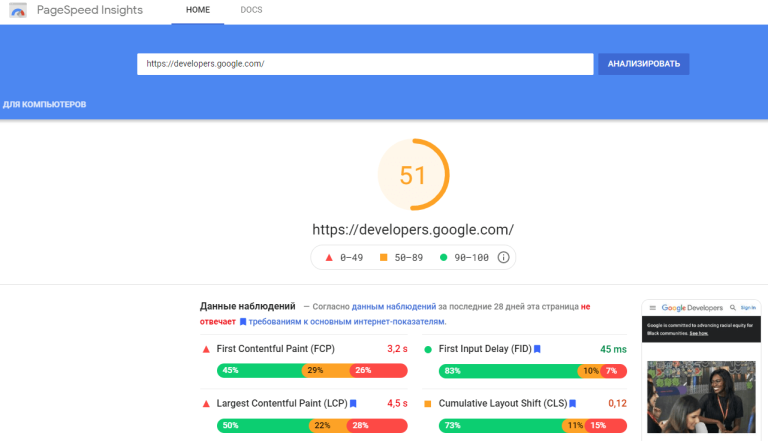Click the Google Developers logo in preview
768x441 pixels.
(x=692, y=308)
